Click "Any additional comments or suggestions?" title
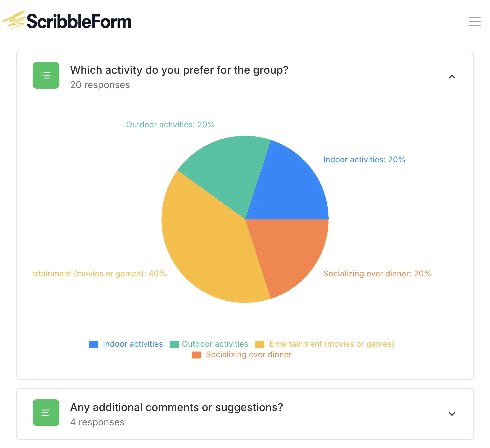Image resolution: width=490 pixels, height=448 pixels. pos(176,407)
